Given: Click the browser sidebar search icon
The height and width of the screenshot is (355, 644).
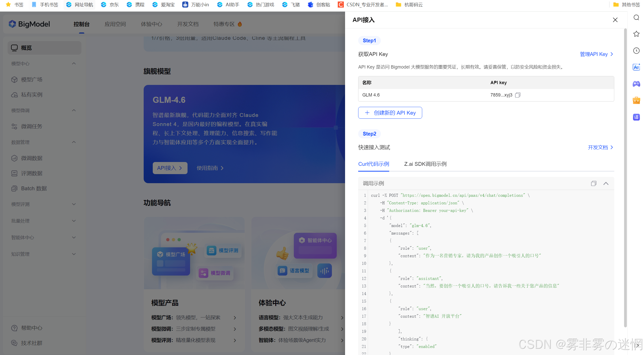Looking at the screenshot, I should coord(636,17).
